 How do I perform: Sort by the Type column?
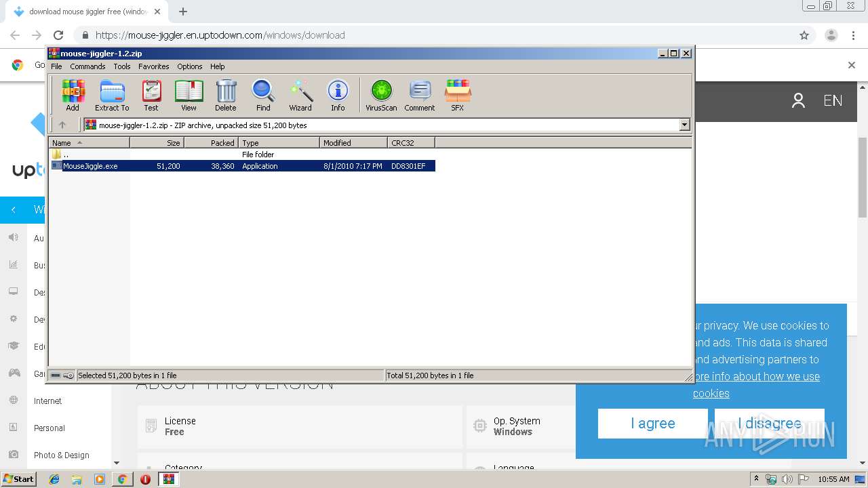pos(279,142)
